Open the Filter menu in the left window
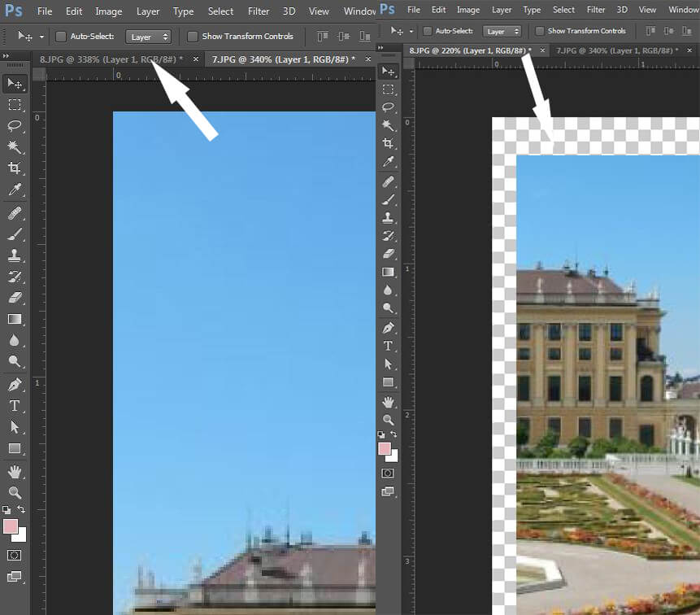 [x=259, y=11]
